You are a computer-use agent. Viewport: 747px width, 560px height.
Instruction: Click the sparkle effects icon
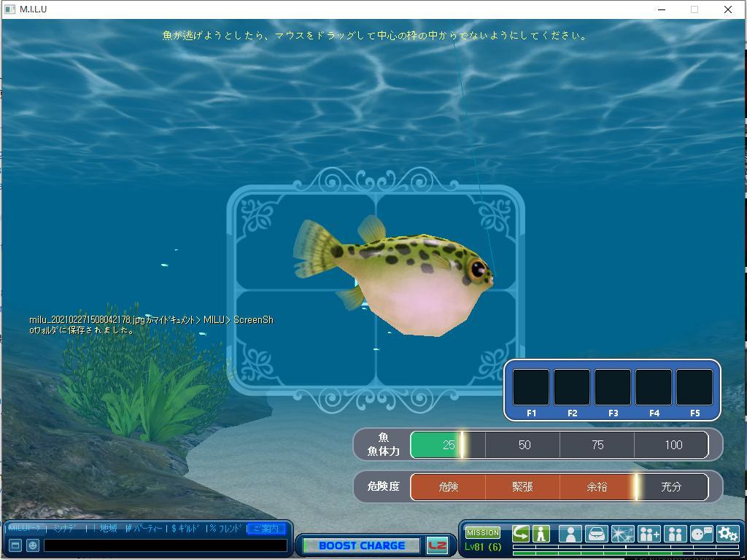pyautogui.click(x=622, y=534)
